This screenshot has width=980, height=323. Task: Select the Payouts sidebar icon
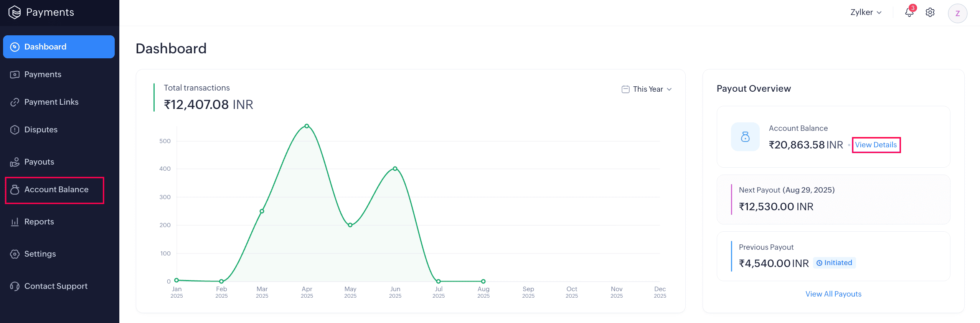[x=14, y=162]
